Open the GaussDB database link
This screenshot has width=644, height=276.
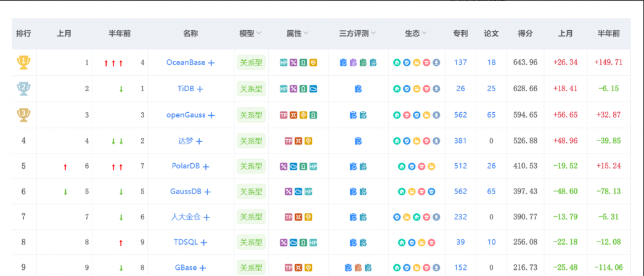point(185,192)
